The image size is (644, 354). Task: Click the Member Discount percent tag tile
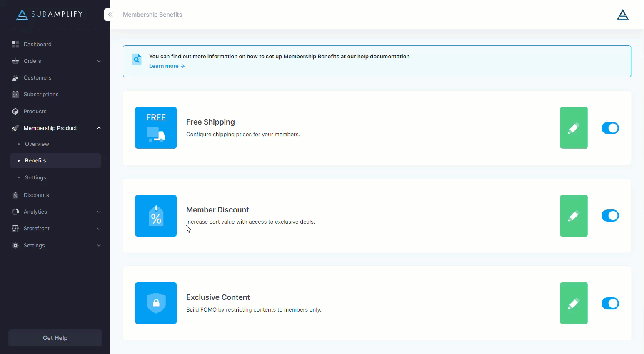tap(156, 216)
